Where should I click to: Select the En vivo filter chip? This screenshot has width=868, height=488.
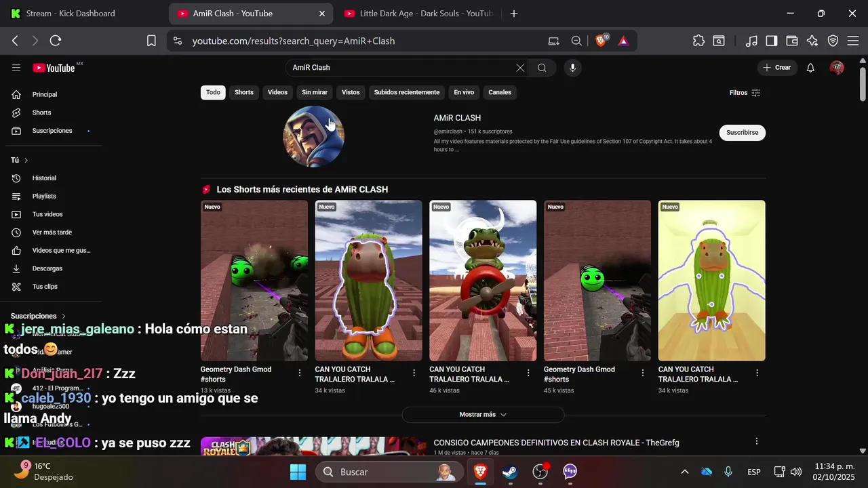coord(464,92)
